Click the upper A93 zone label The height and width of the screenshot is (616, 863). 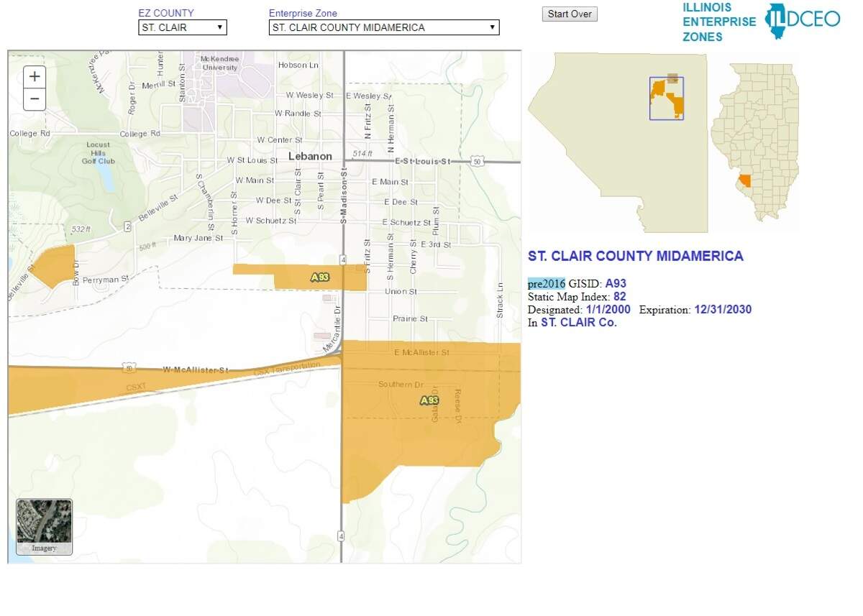320,277
